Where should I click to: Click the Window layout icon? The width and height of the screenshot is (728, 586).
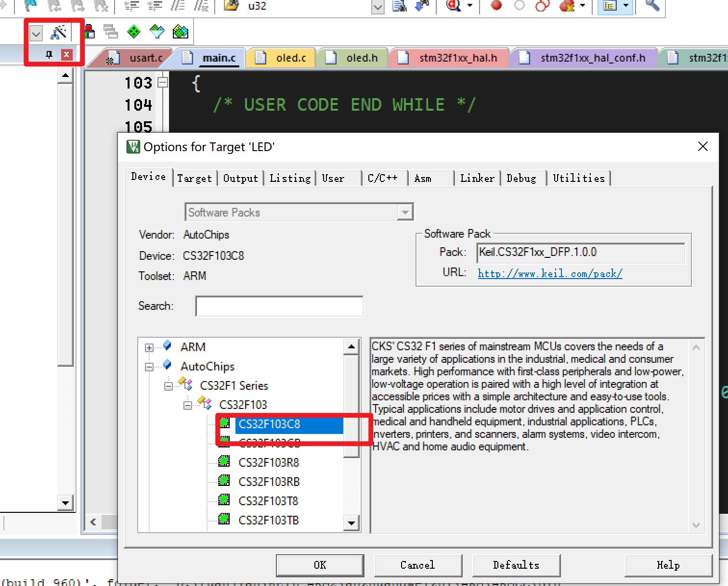point(610,6)
